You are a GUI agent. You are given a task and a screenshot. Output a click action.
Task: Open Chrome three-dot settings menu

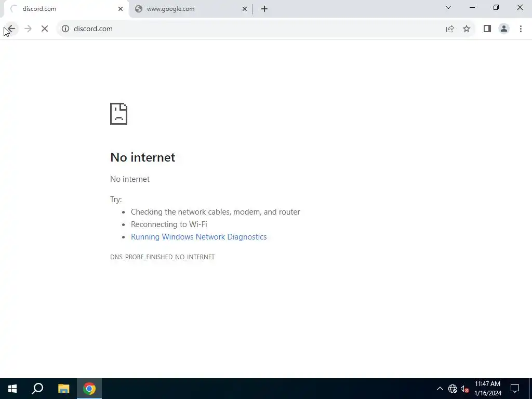521,29
